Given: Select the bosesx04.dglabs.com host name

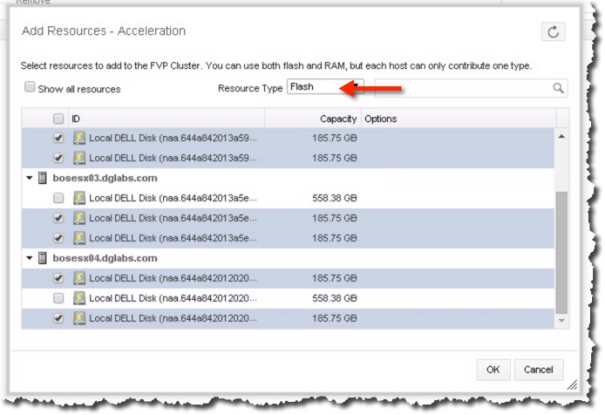Looking at the screenshot, I should [x=105, y=258].
